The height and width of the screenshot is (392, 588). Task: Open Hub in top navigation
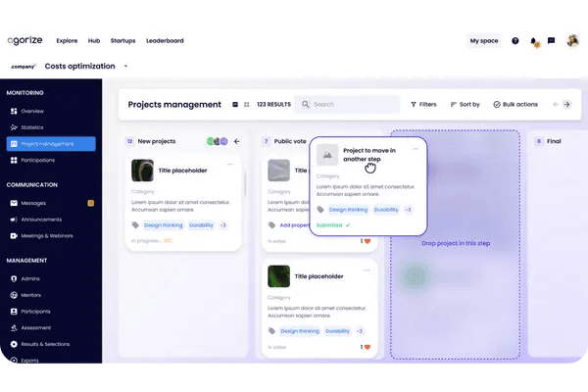[x=94, y=40]
